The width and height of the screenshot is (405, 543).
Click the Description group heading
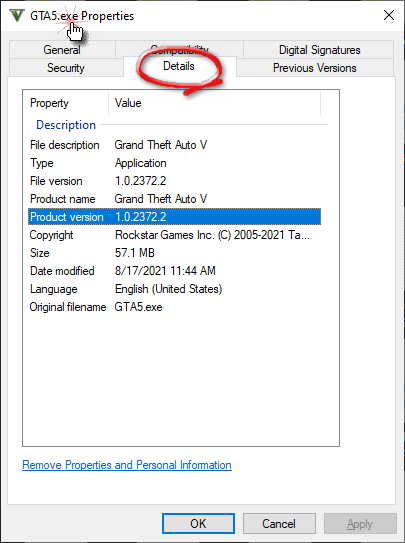(66, 125)
